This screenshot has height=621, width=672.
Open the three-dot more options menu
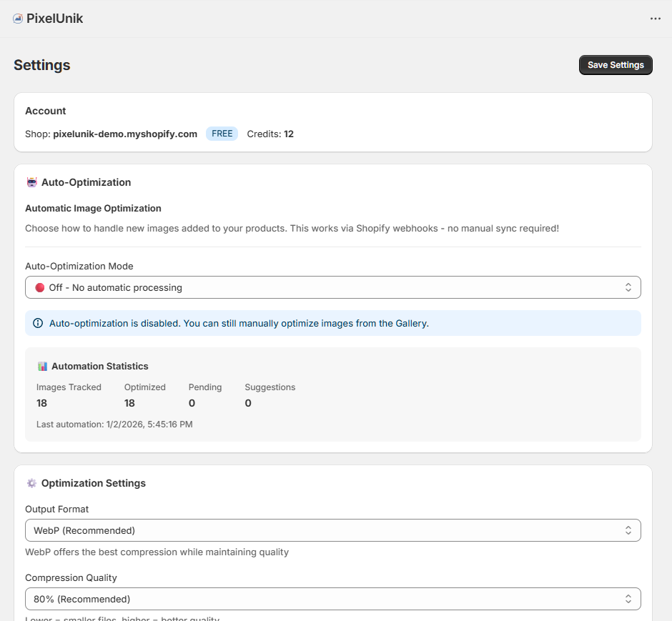[x=656, y=19]
